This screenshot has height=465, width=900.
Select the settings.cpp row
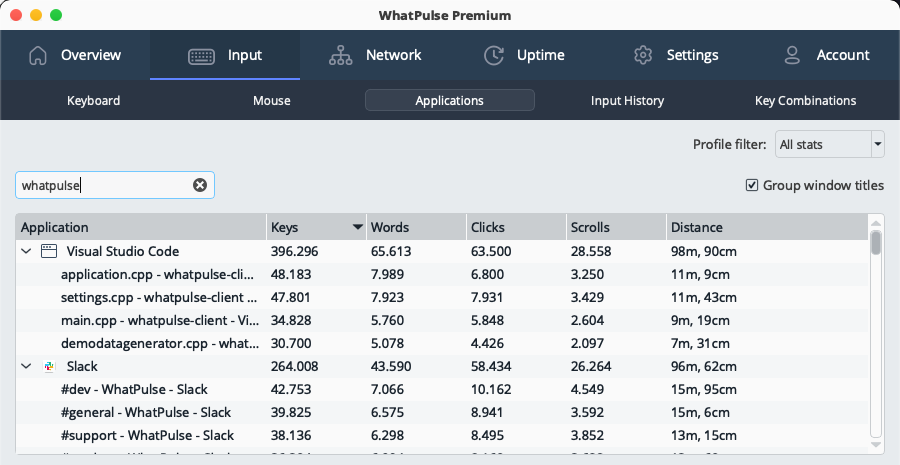click(x=442, y=297)
